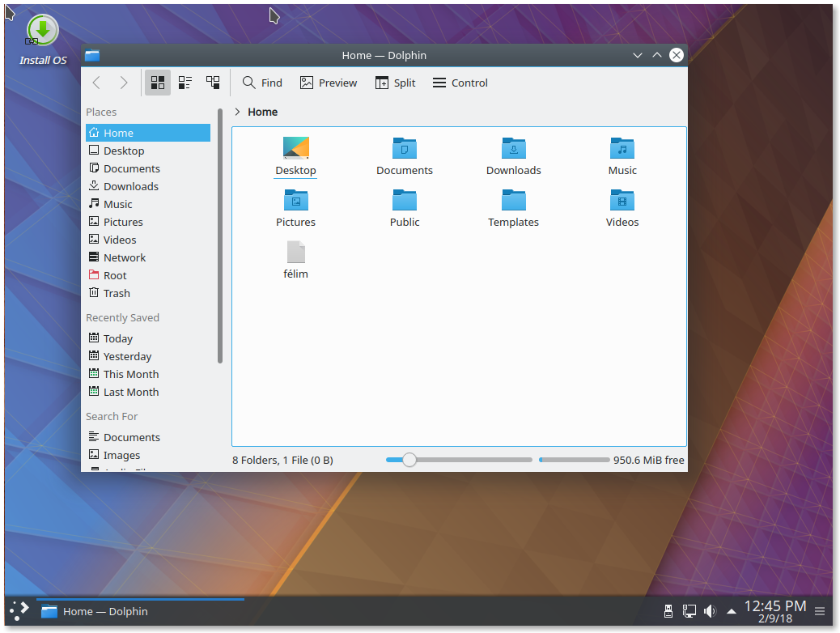Expand the breadcrumb chevron before Home
Screen dimensions: 840x633
tap(237, 112)
